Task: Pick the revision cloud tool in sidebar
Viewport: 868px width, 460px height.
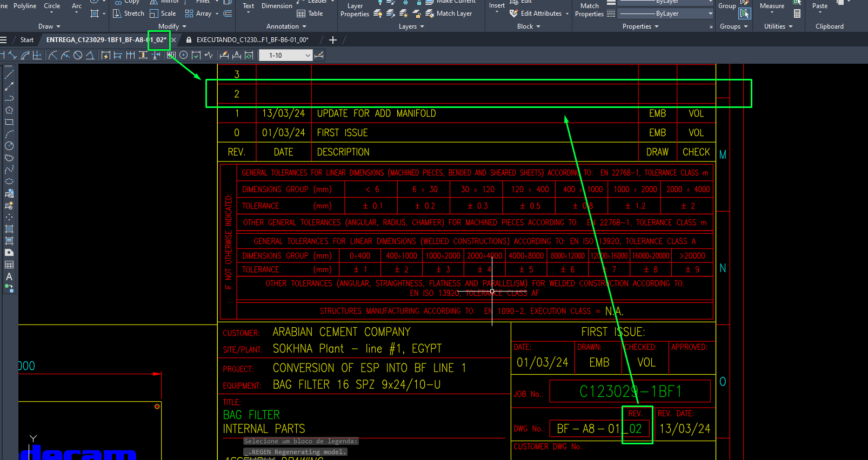Action: click(x=9, y=158)
